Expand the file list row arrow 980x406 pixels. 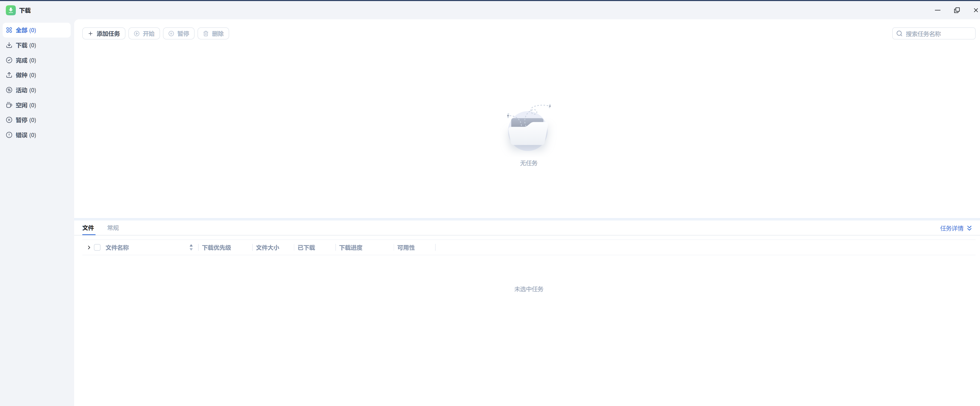coord(89,247)
